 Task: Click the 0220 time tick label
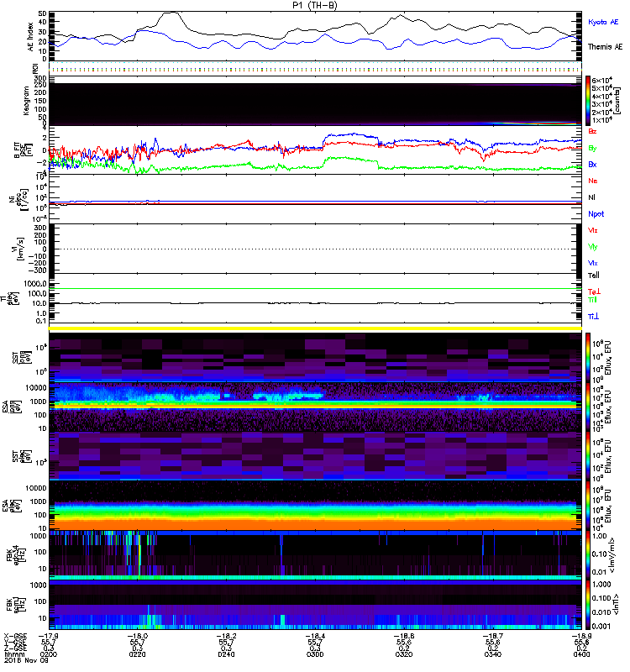click(137, 654)
